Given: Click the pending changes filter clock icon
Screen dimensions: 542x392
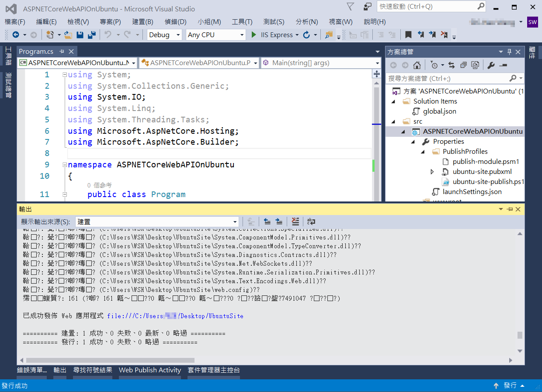Looking at the screenshot, I should click(x=434, y=65).
